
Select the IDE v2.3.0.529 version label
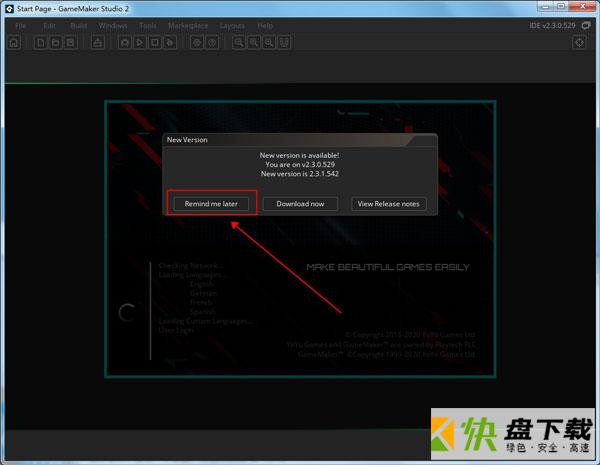552,26
